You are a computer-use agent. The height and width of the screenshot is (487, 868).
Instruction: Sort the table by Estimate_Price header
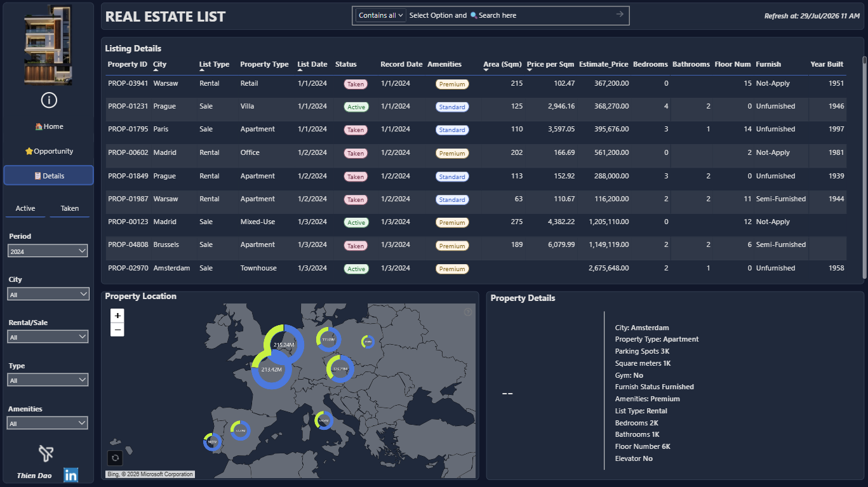pos(603,64)
